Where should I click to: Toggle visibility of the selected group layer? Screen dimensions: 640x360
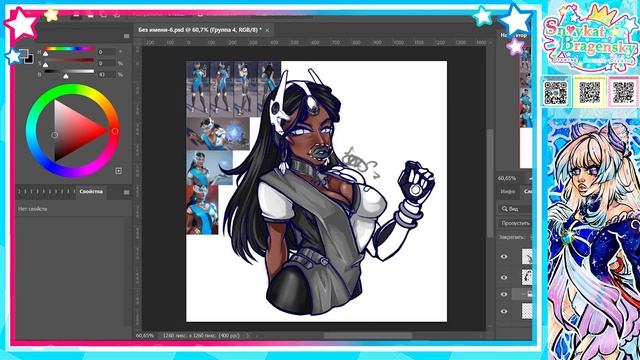504,294
